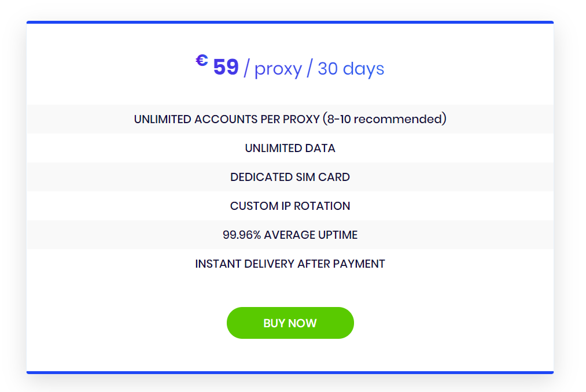Click the 99.96% uptime percentage
Image resolution: width=586 pixels, height=392 pixels.
point(242,235)
